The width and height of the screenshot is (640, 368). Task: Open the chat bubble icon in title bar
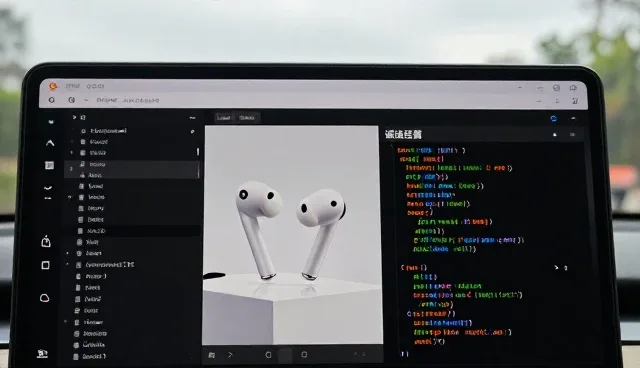(573, 88)
